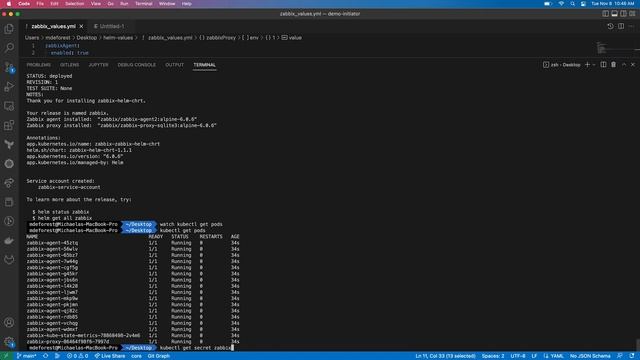Change Spaces: 2 indentation setting
This screenshot has height=360, width=640.
[493, 356]
